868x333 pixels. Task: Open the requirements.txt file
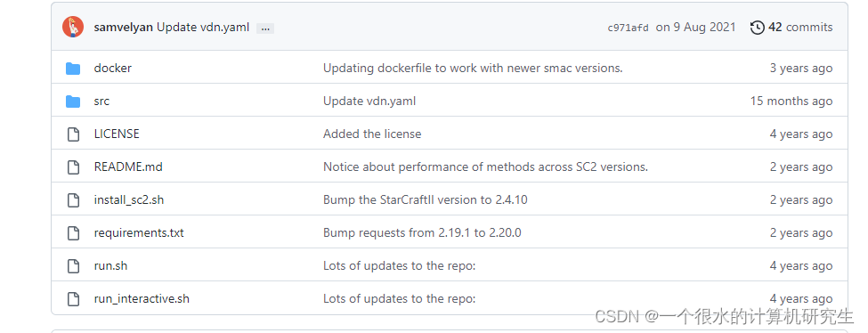(139, 232)
